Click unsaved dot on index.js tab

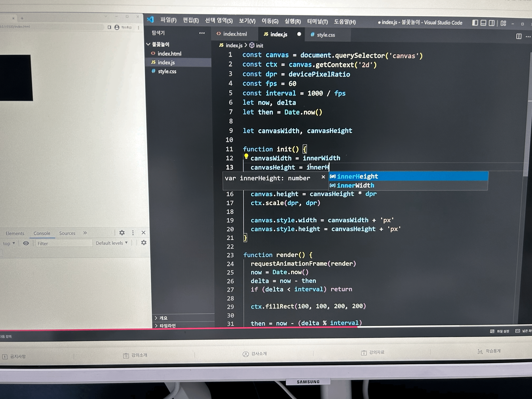299,34
